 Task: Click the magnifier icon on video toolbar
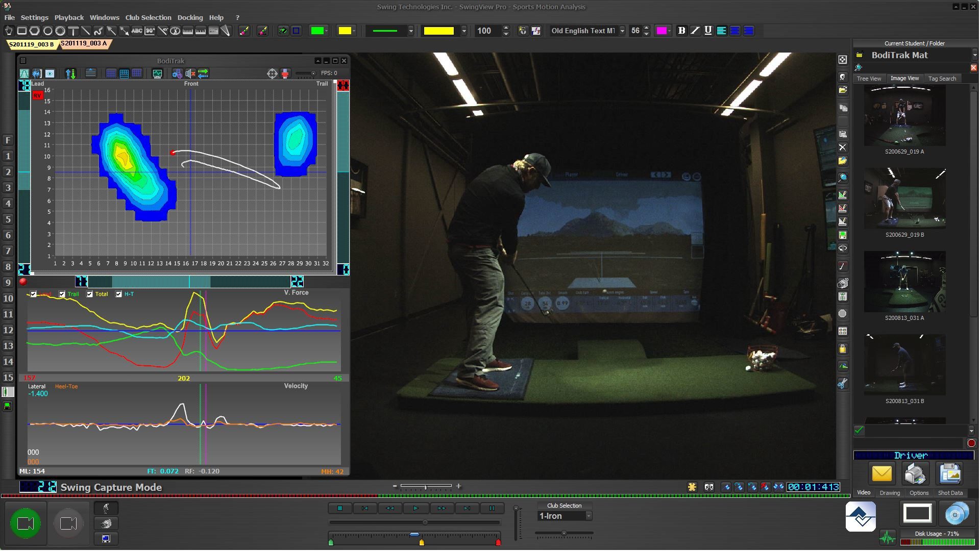coord(842,178)
